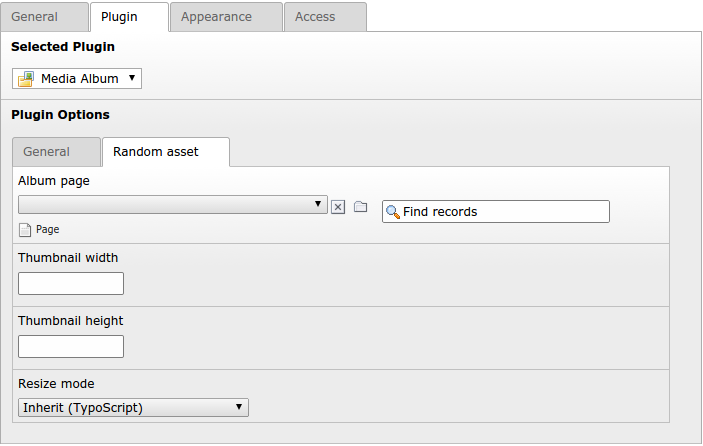Viewport: 703px width, 446px height.
Task: Expand the Album page select box
Action: (173, 204)
